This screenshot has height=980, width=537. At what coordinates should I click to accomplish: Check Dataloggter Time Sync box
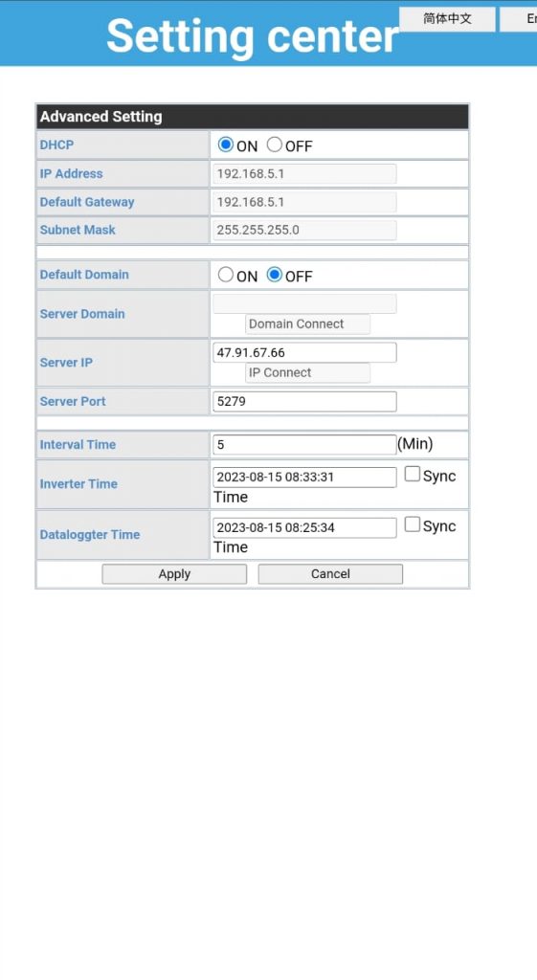click(x=412, y=523)
